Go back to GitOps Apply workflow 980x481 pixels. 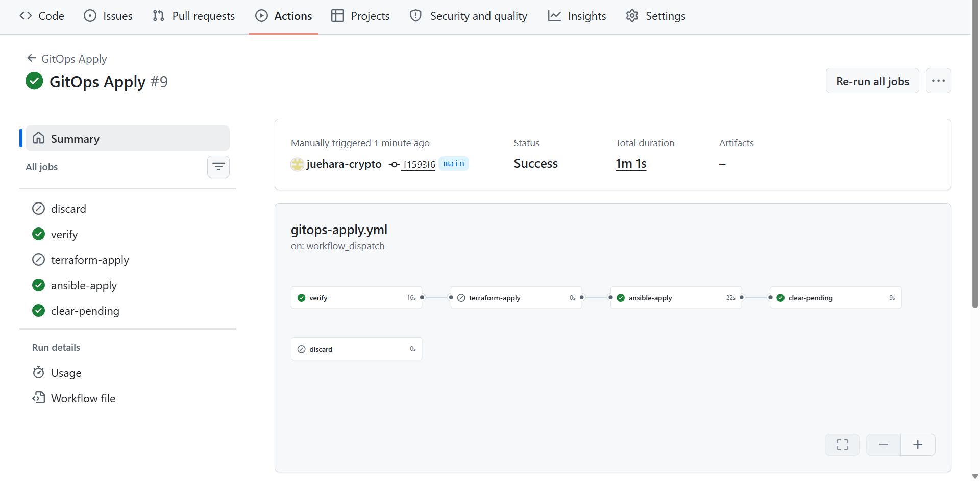(x=67, y=59)
